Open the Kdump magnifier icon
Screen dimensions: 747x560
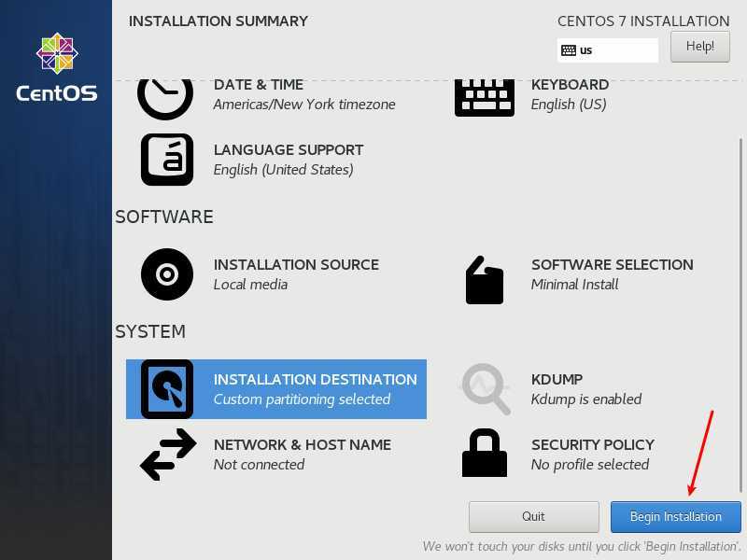click(486, 389)
